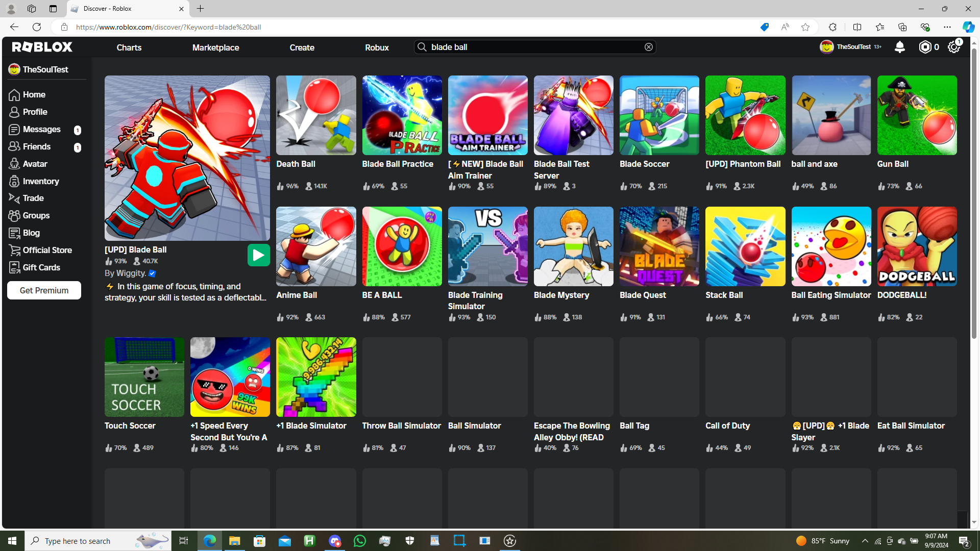Screen dimensions: 980x551
Task: Click the green play button for Blade Ball
Action: [258, 255]
